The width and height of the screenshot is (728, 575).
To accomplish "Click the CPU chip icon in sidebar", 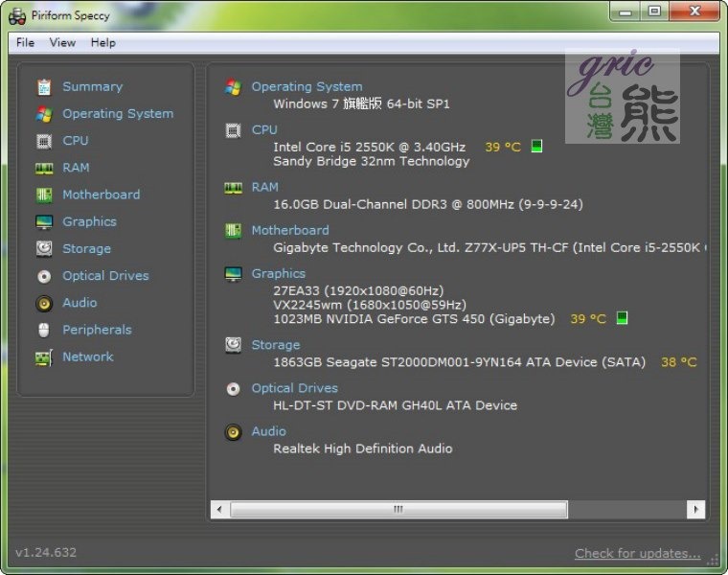I will (x=44, y=141).
